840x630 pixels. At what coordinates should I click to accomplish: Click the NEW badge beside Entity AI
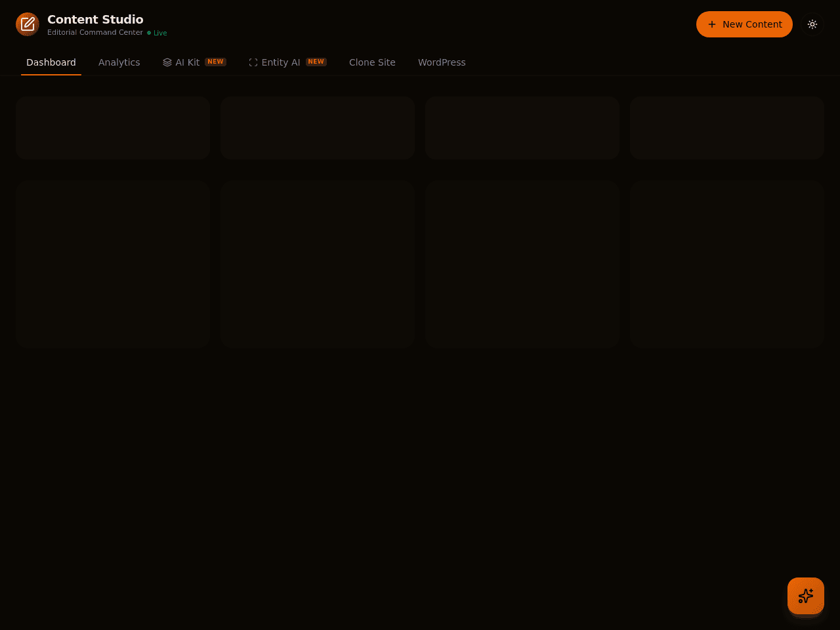[316, 62]
